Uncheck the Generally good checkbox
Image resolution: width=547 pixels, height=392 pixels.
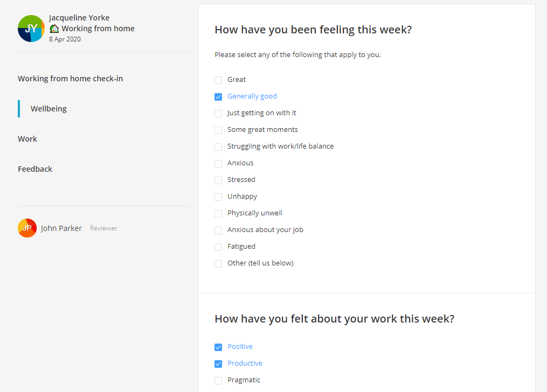[218, 97]
